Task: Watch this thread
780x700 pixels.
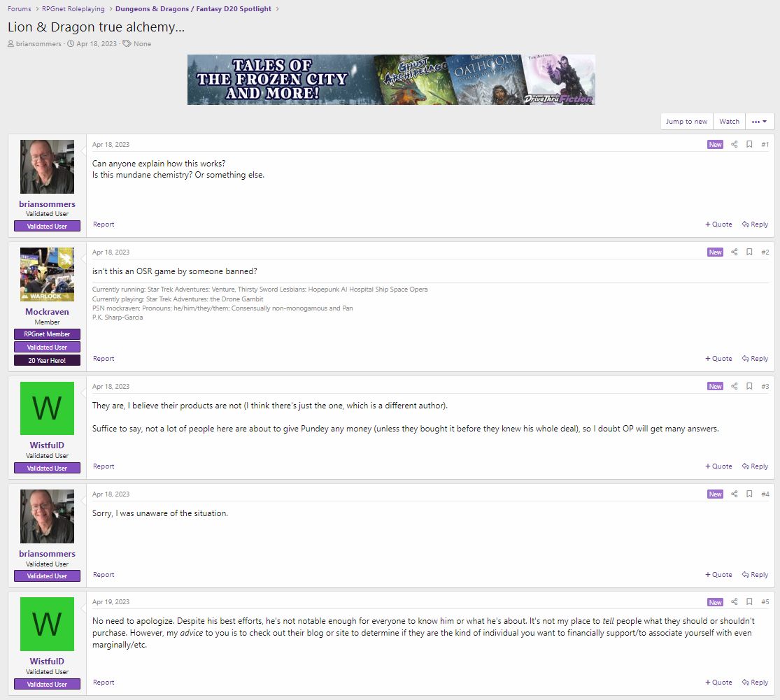Action: 729,121
